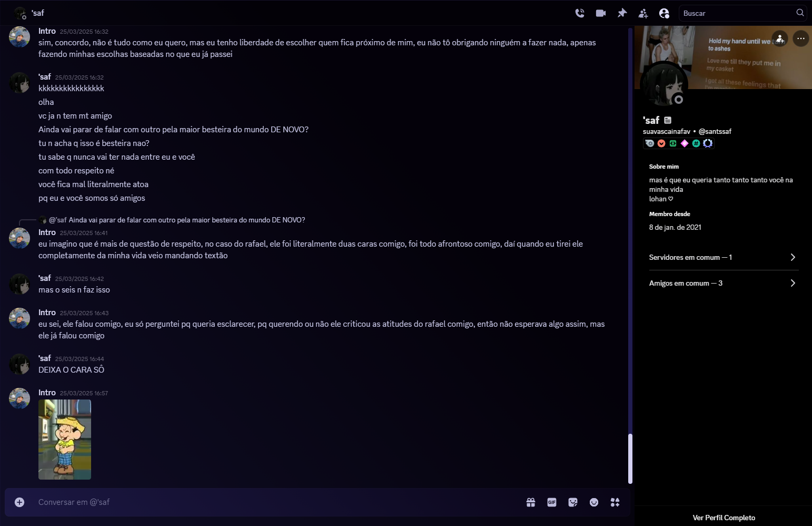This screenshot has height=526, width=812.
Task: Start a voice call with 'saf
Action: [580, 13]
